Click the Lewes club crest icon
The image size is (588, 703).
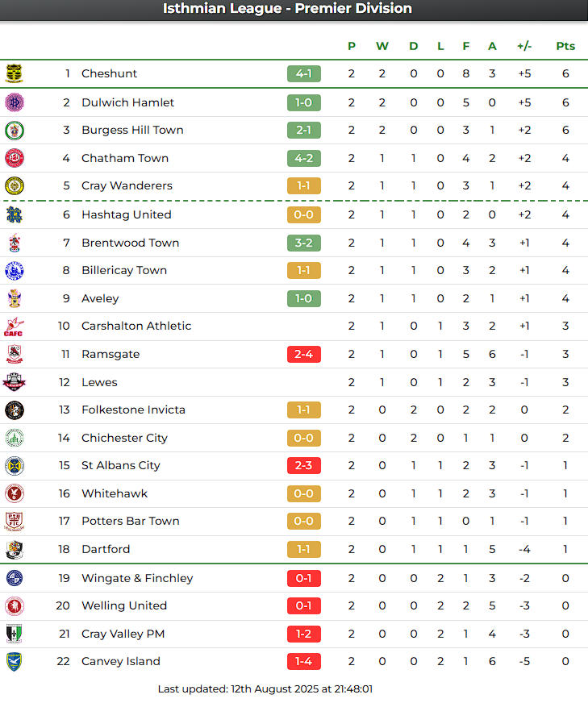pos(15,382)
